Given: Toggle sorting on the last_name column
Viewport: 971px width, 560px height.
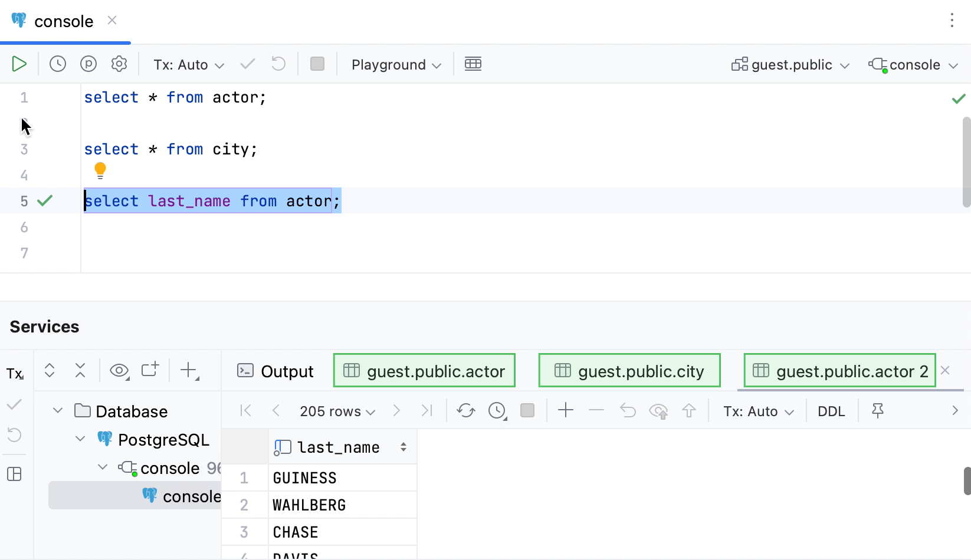Looking at the screenshot, I should click(x=404, y=447).
